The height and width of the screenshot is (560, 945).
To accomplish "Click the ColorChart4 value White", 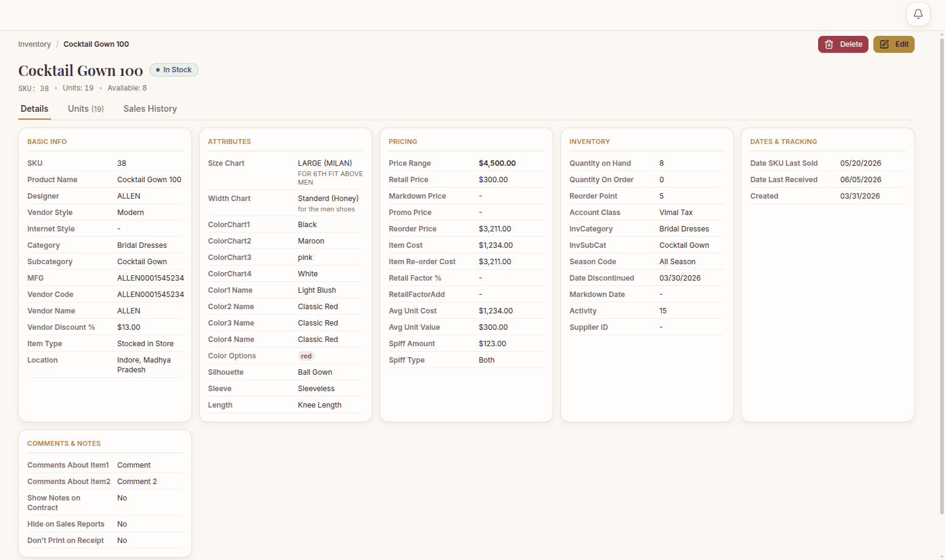I will (x=308, y=274).
